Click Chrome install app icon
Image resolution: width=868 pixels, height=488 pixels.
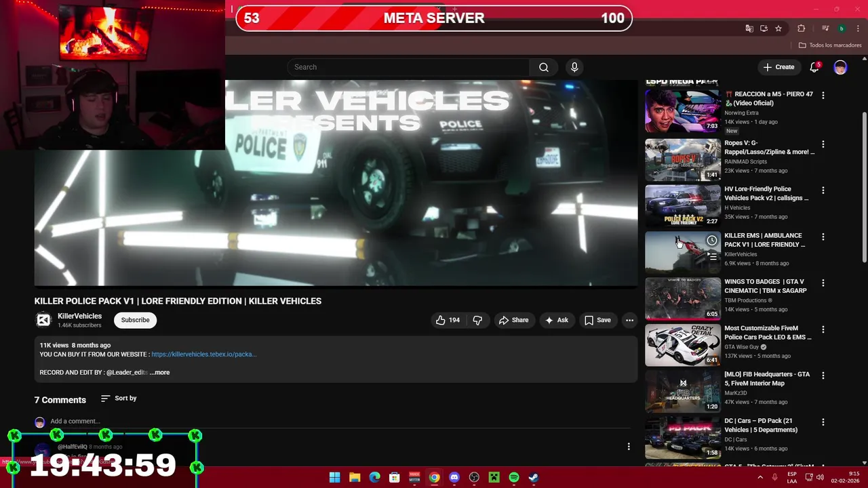764,28
